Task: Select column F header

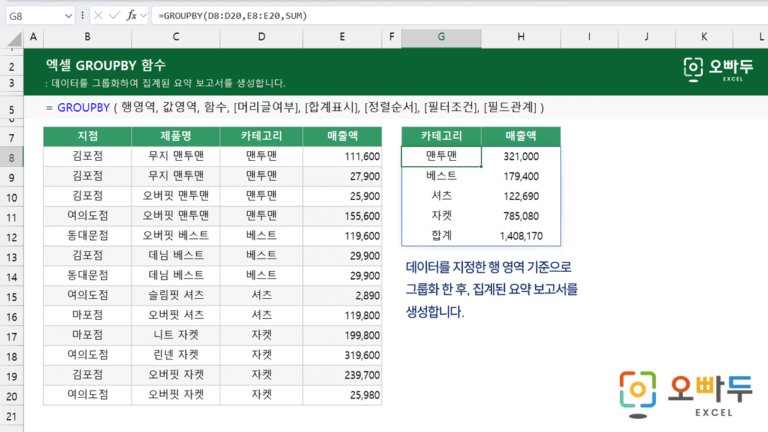Action: coord(391,37)
